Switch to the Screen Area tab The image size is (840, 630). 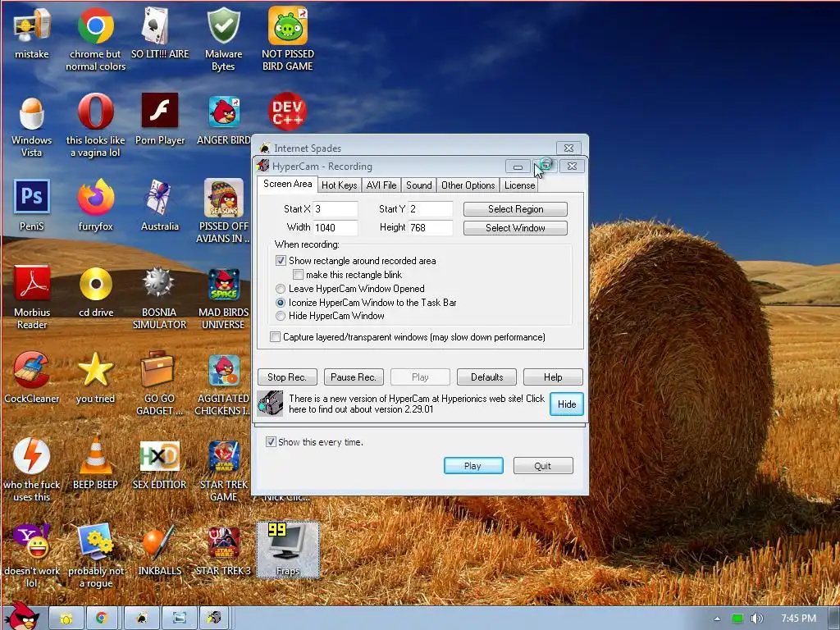click(x=287, y=184)
